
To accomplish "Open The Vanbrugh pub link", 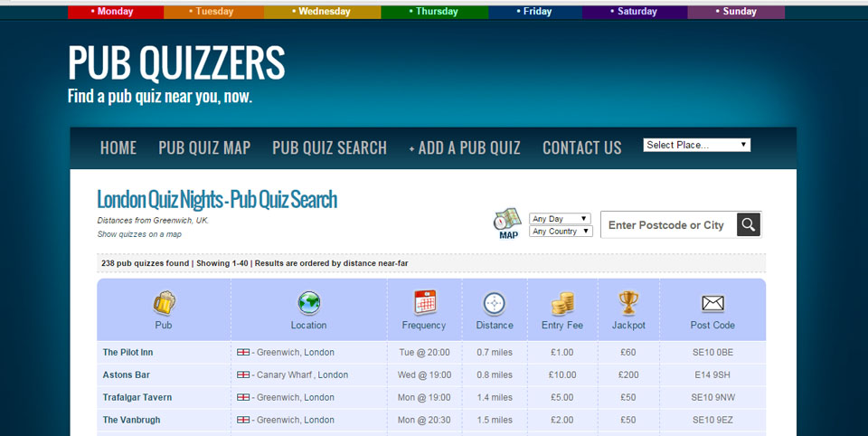I will tap(132, 420).
